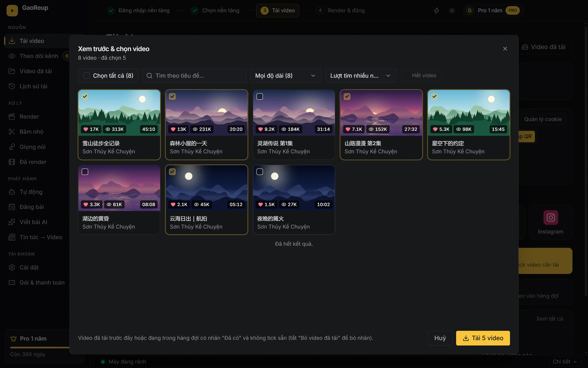This screenshot has width=588, height=368.
Task: Click the Tìm theo tiêu đề search field
Action: tap(194, 76)
